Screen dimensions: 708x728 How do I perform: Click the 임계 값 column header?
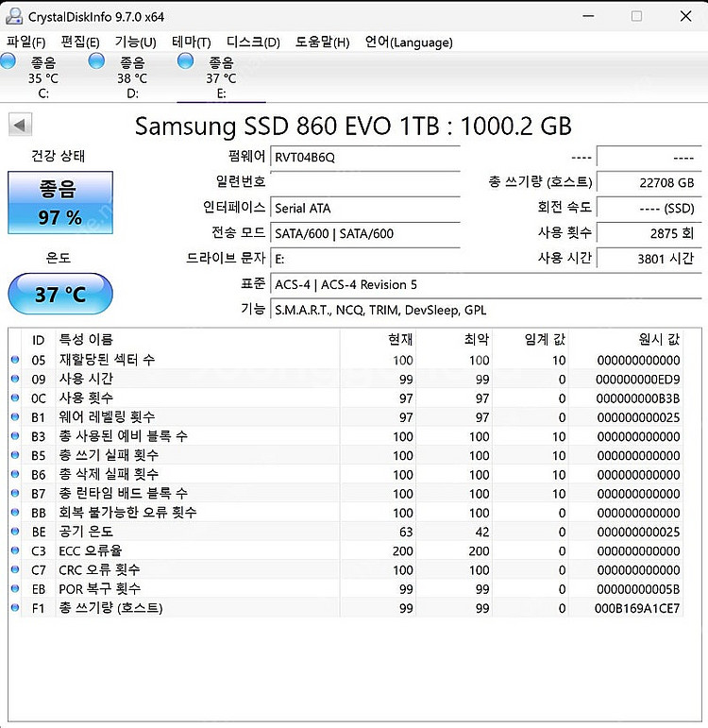coord(531,340)
